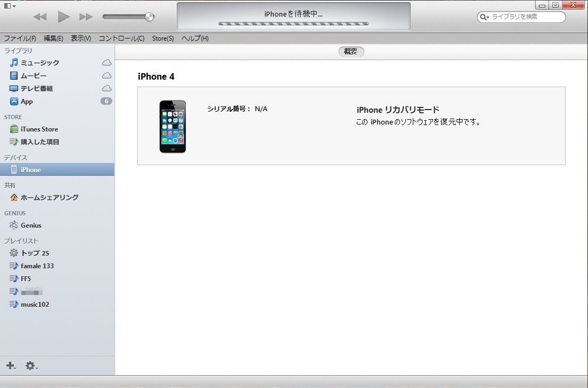Click the cloud icon beside テレビ番組
The height and width of the screenshot is (388, 588).
tap(107, 88)
